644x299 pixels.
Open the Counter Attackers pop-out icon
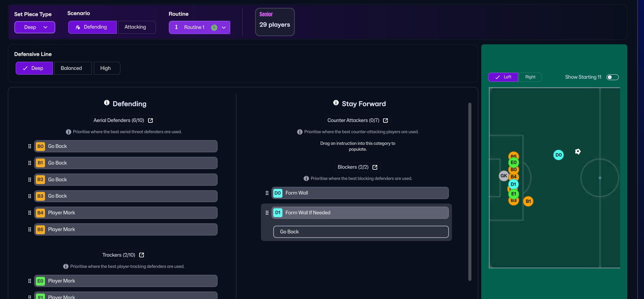pyautogui.click(x=385, y=120)
